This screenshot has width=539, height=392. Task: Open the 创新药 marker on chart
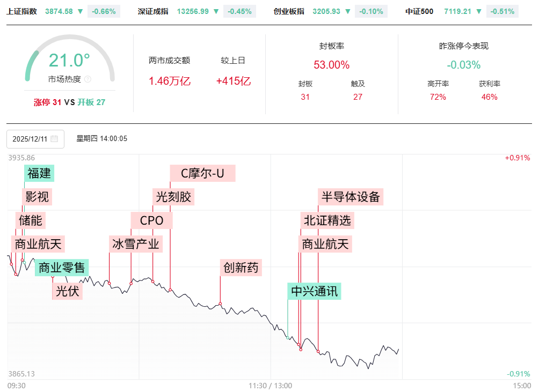point(241,268)
